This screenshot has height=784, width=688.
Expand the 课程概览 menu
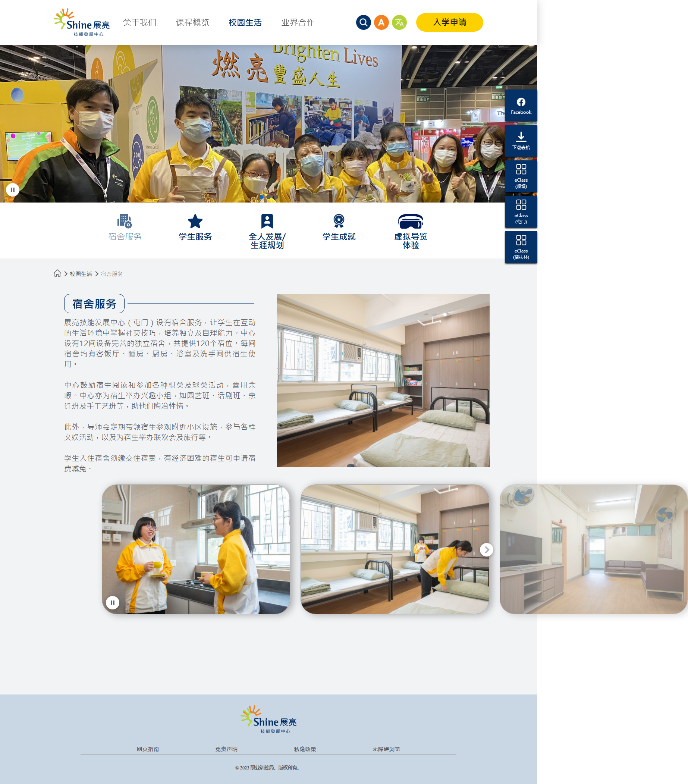(x=192, y=22)
